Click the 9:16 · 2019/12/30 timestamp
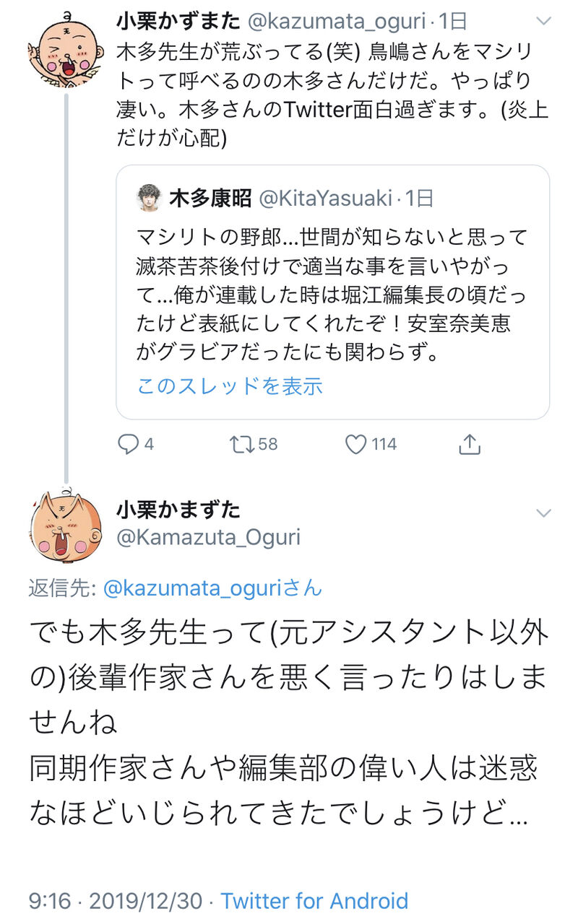This screenshot has height=924, width=578. [116, 900]
